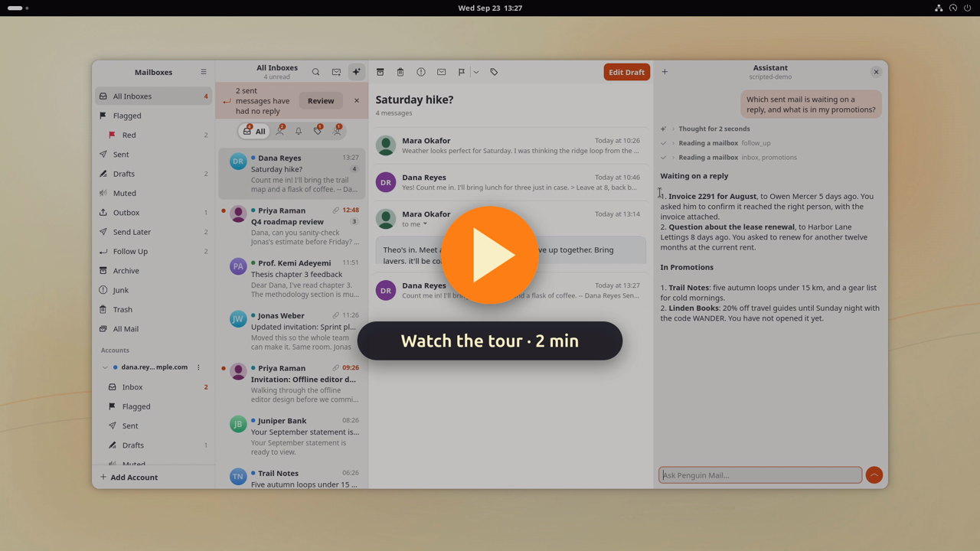Viewport: 980px width, 551px height.
Task: Open the Junk mailbox
Action: [x=154, y=290]
